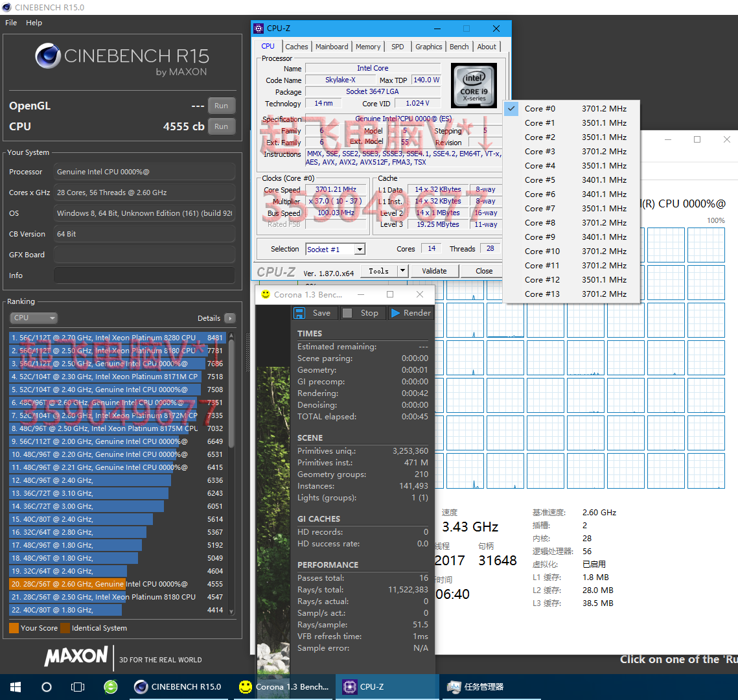
Task: Click the ranking list scrollbar
Action: [231, 393]
